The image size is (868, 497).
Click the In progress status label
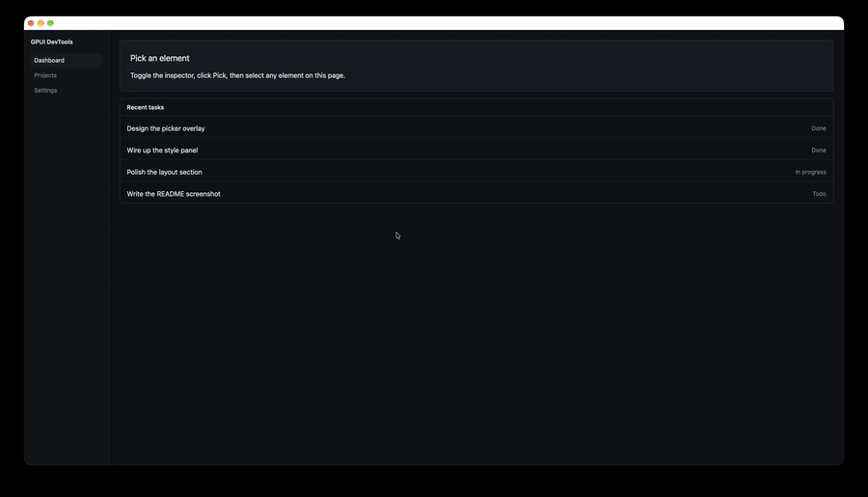tap(810, 173)
